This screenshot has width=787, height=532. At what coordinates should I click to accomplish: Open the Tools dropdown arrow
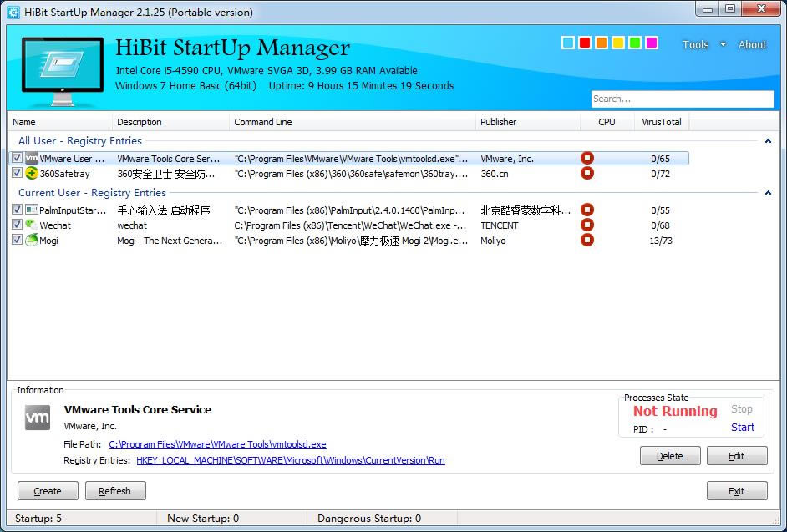click(x=723, y=44)
